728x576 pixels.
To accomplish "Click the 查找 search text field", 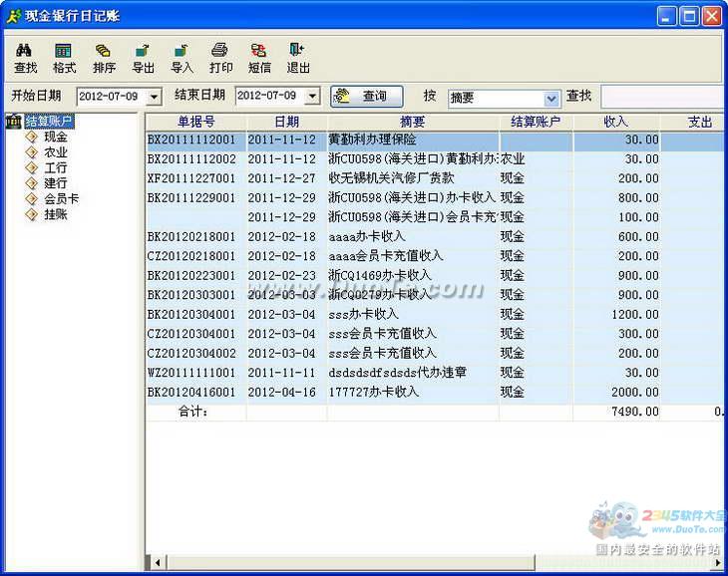I will pyautogui.click(x=661, y=97).
